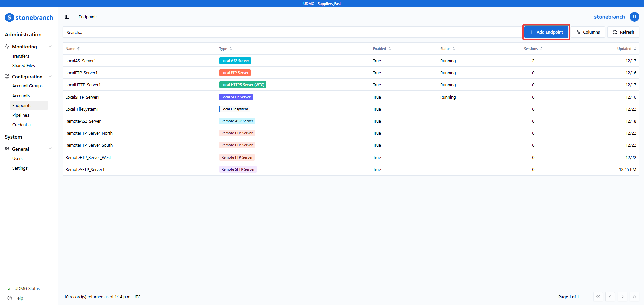Collapse the Configuration section chevron

pos(50,77)
